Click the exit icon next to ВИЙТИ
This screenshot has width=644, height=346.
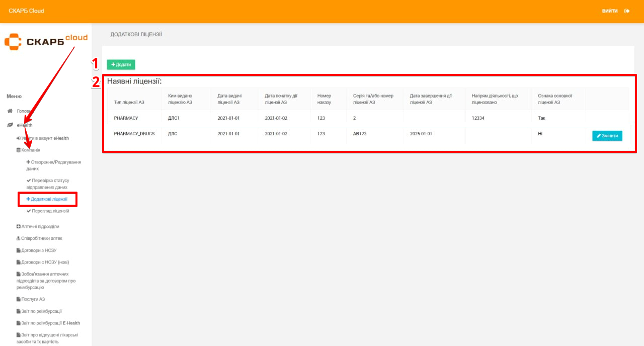627,11
